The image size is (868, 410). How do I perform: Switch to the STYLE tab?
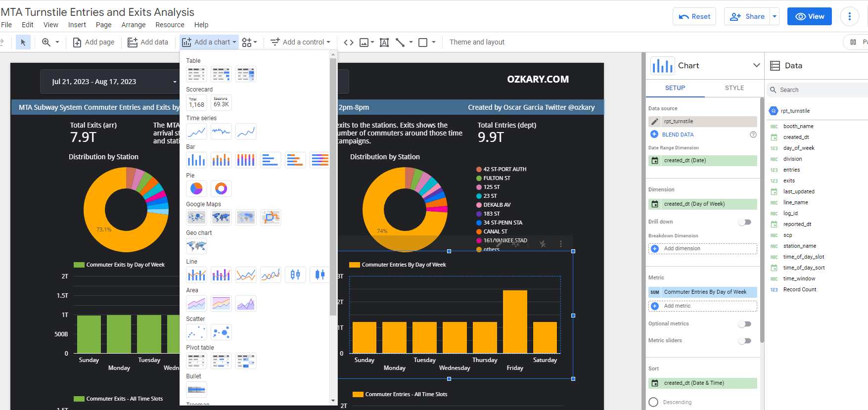point(734,88)
